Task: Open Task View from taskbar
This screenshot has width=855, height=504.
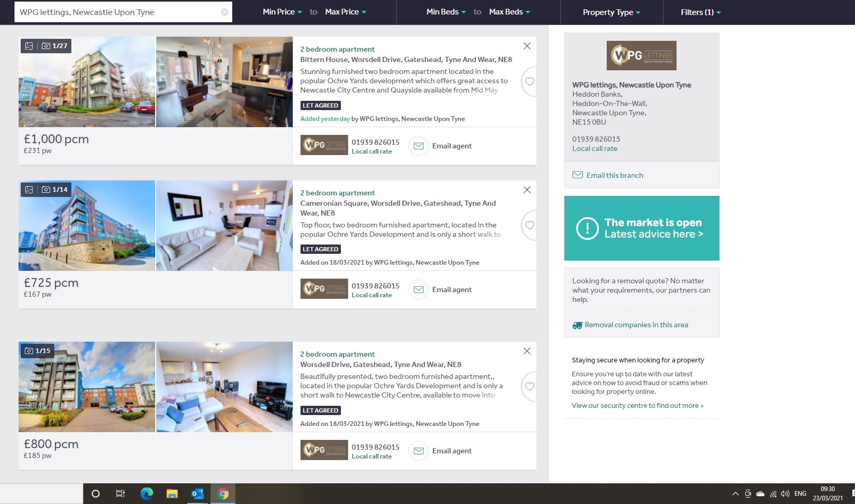Action: point(121,494)
